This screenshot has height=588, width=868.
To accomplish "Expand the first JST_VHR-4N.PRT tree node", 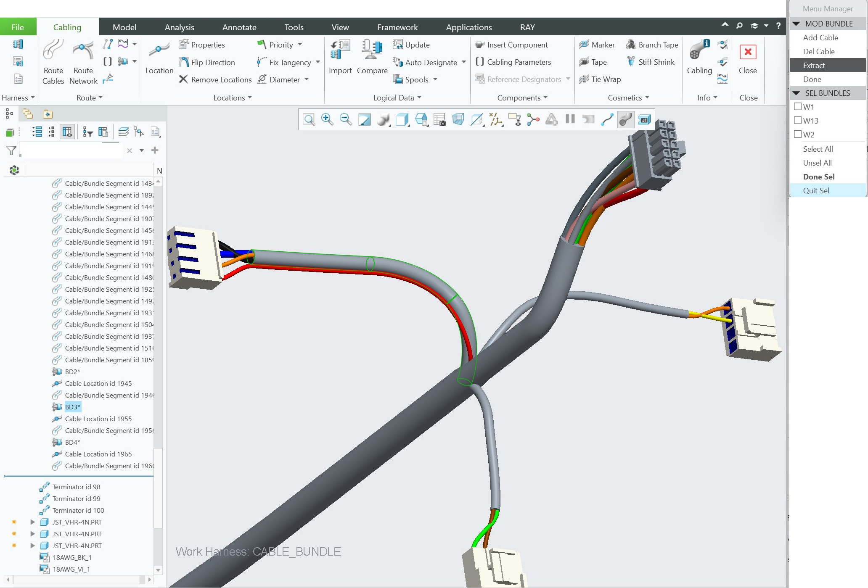I will 33,522.
